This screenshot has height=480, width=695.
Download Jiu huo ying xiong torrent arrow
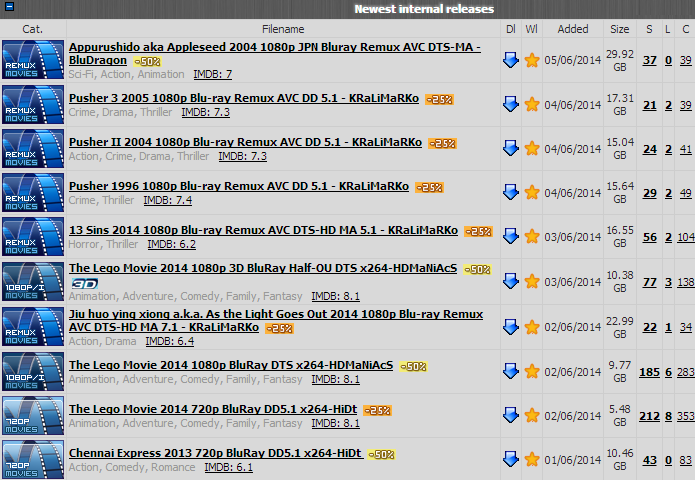coord(511,327)
